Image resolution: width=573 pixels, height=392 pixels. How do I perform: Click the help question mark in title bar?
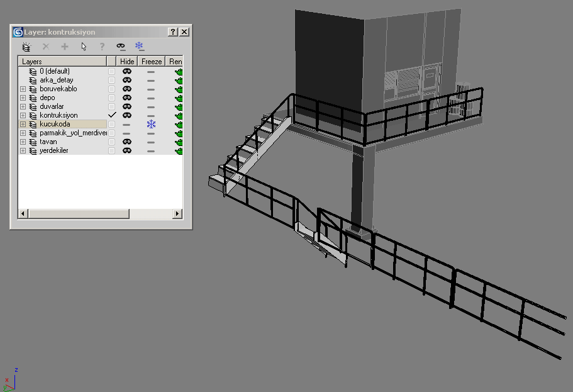[173, 32]
